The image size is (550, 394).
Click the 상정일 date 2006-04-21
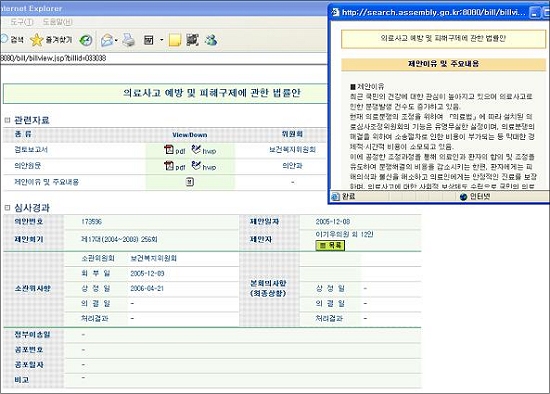coord(147,288)
